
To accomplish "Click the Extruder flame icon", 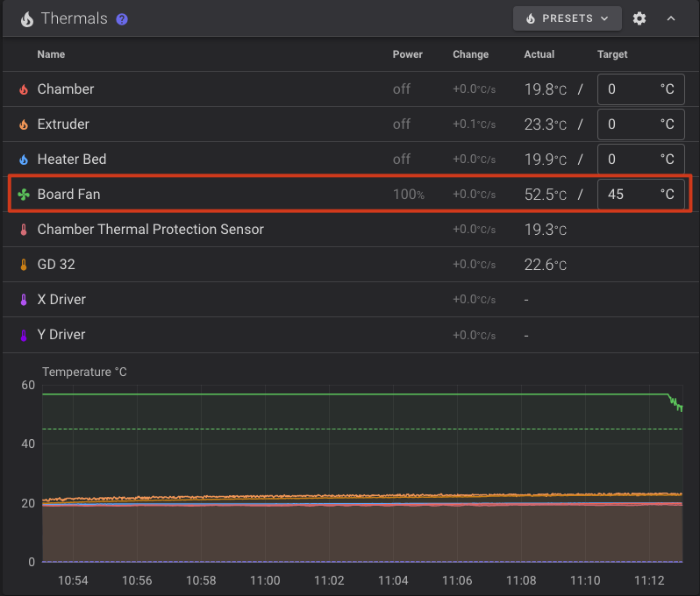I will [24, 124].
